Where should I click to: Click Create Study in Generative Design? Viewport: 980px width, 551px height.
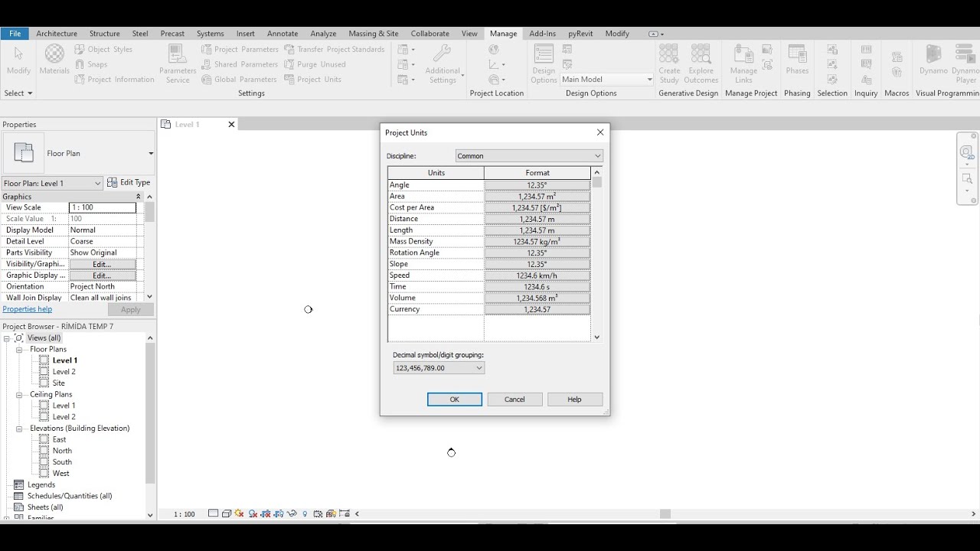click(x=669, y=64)
